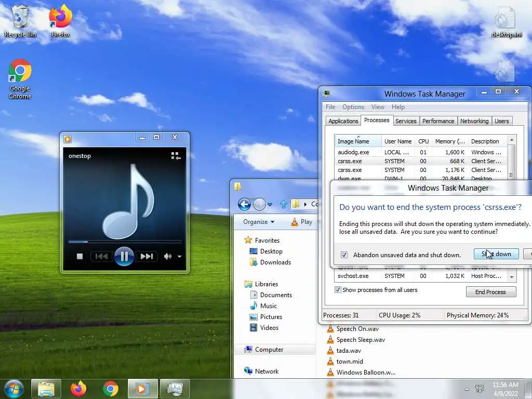Switch media player to library view
532x399 pixels.
pos(176,156)
